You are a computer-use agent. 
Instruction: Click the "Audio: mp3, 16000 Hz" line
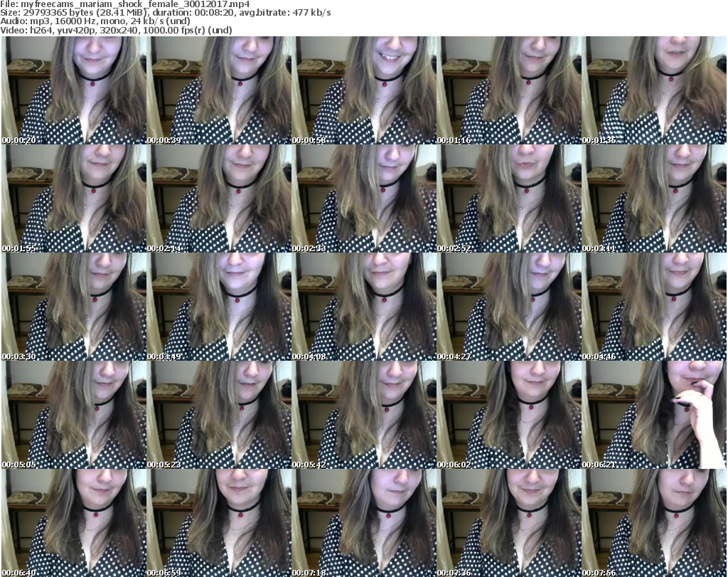tap(95, 21)
